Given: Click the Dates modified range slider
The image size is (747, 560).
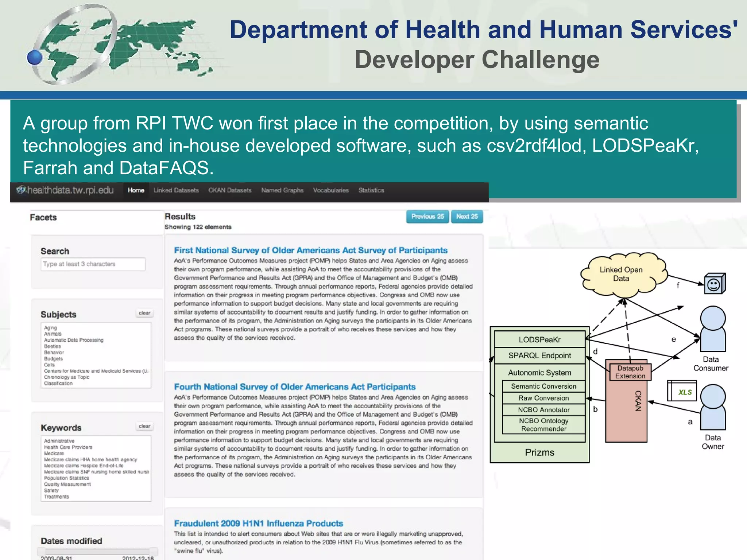Looking at the screenshot, I should [x=97, y=551].
